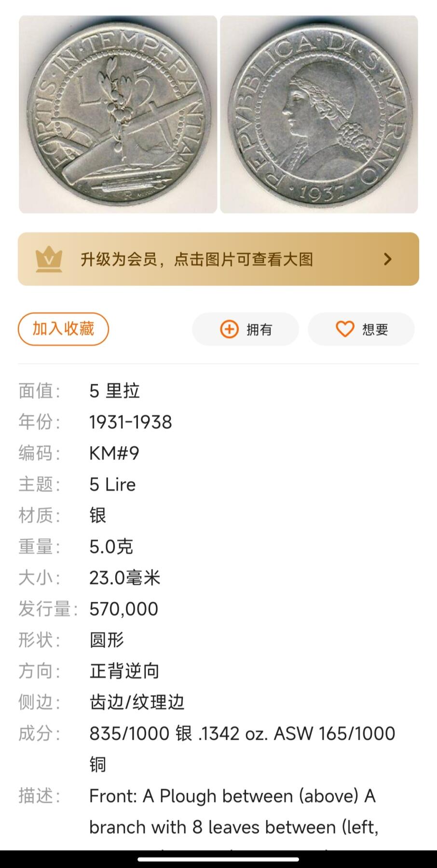Toggle 想要 wishlist button
The width and height of the screenshot is (437, 868).
pyautogui.click(x=361, y=329)
